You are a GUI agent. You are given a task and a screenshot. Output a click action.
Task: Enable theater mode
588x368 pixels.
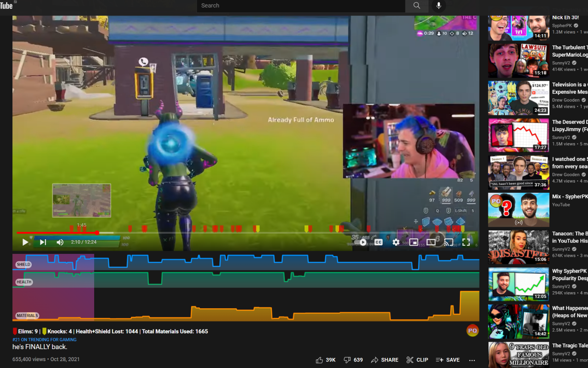tap(431, 242)
